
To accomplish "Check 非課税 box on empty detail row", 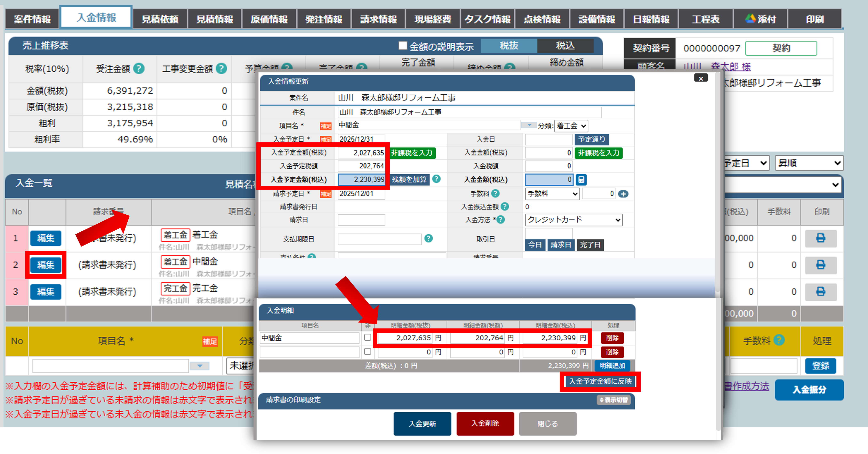I will [x=368, y=352].
